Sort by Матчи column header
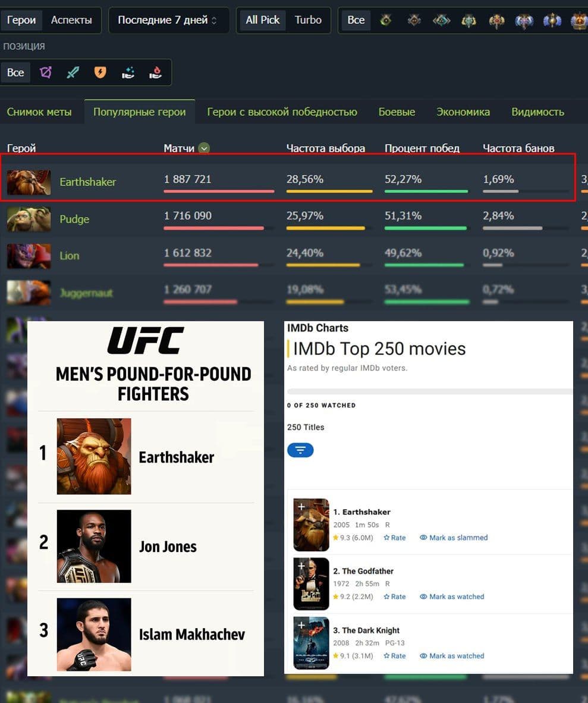The height and width of the screenshot is (703, 588). 179,149
